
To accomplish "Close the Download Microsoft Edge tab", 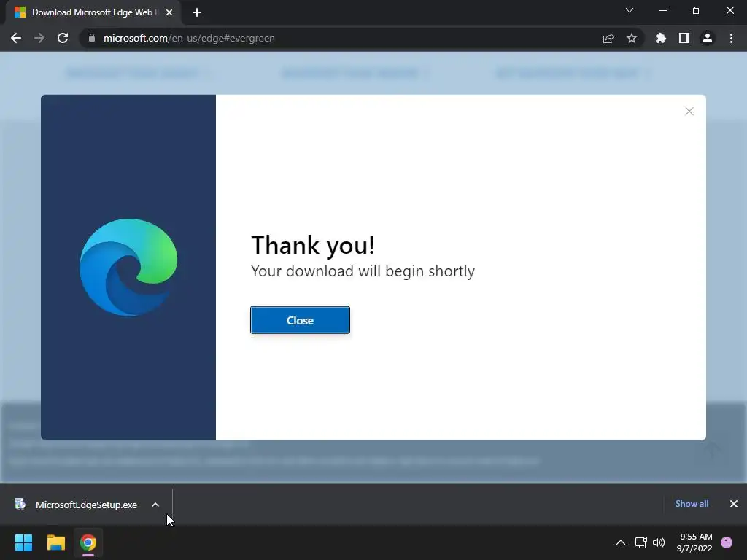I will 169,12.
